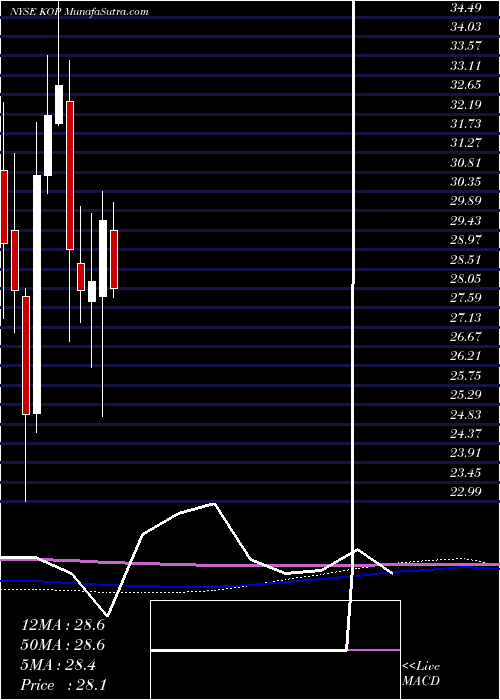Click the 33.57 price axis label

pyautogui.click(x=466, y=46)
